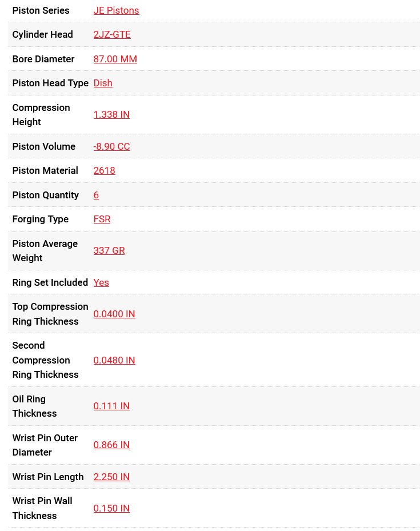Click the JE Pistons link

[116, 10]
